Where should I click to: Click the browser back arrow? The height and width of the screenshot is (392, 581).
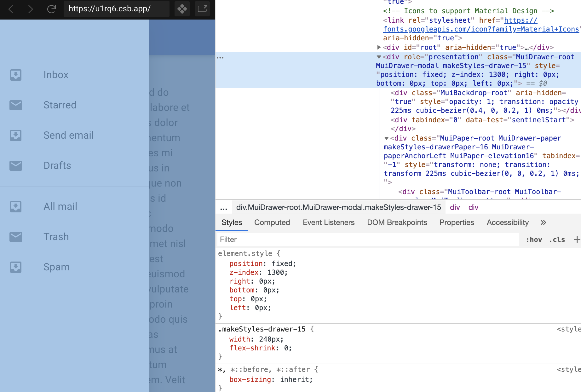(x=11, y=9)
